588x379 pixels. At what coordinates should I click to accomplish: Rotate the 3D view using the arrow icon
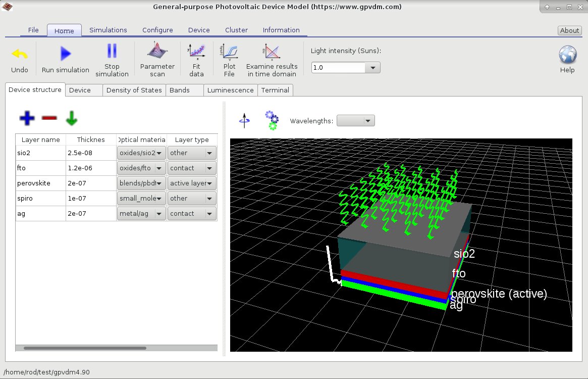tap(245, 120)
